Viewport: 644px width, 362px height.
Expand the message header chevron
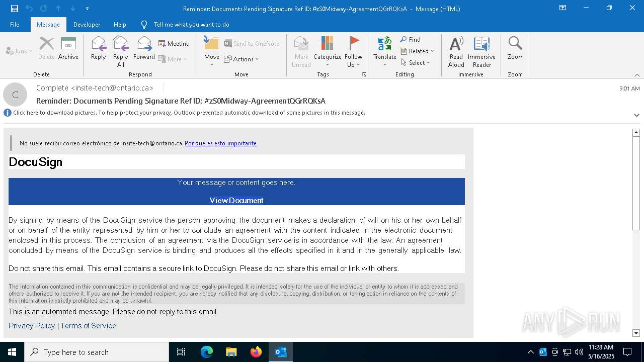(x=636, y=115)
